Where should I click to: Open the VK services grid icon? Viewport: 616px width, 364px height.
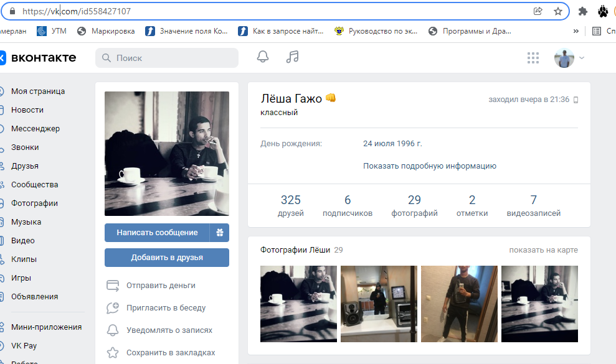533,58
